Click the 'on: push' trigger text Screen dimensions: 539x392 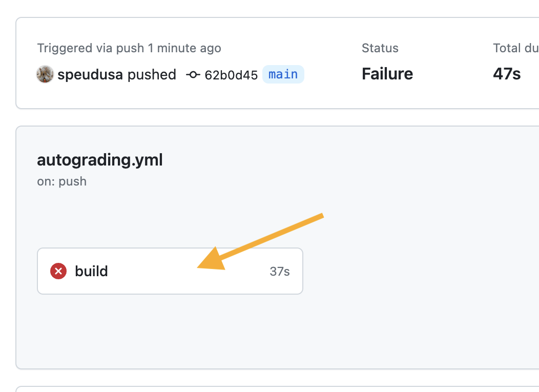(61, 181)
